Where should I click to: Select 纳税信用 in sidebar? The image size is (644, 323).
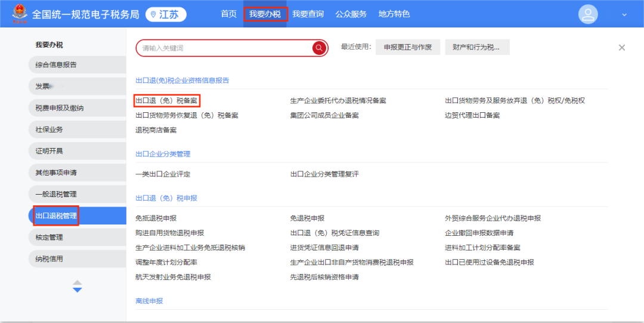coord(77,259)
